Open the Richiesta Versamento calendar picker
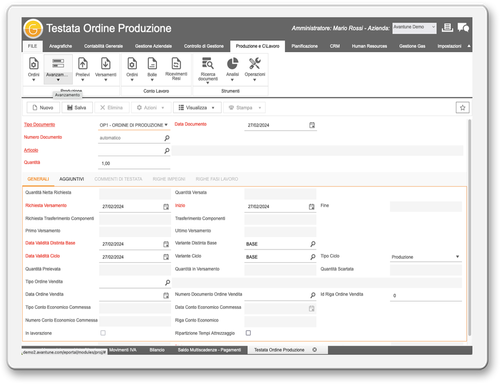The width and height of the screenshot is (500, 384). (x=166, y=207)
